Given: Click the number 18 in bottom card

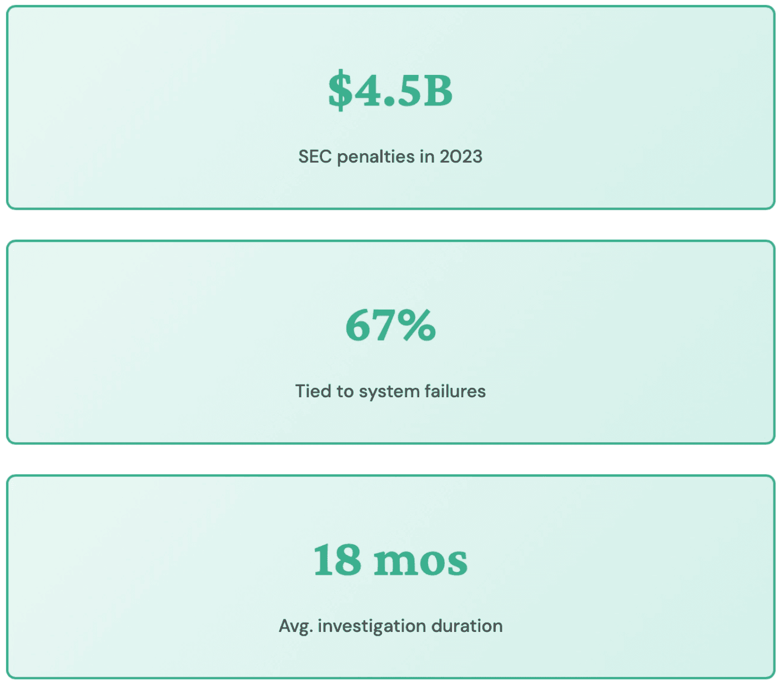Looking at the screenshot, I should tap(336, 560).
